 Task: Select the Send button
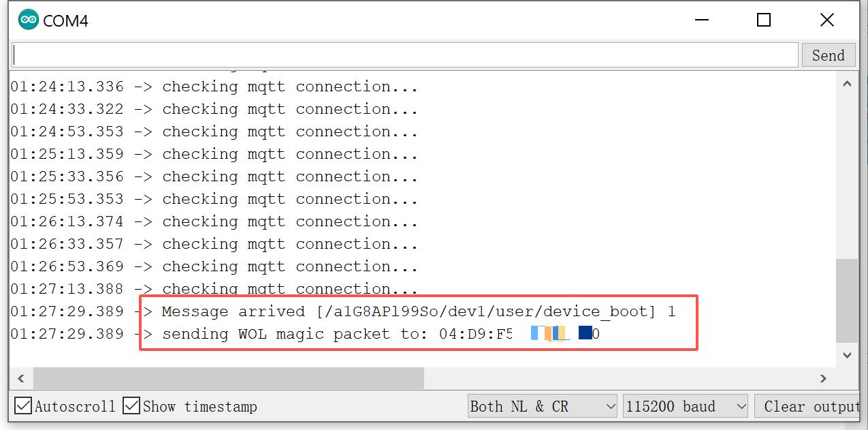point(828,55)
